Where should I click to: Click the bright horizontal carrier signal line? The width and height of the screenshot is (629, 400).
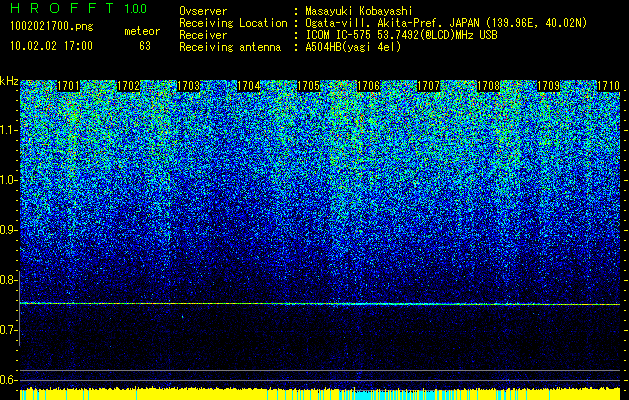[x=320, y=304]
